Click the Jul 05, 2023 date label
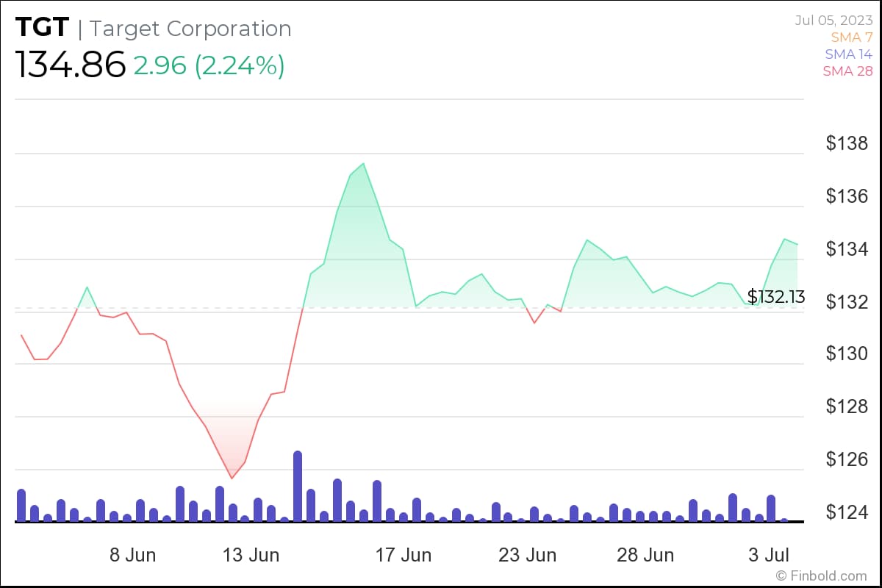This screenshot has width=882, height=588. click(x=833, y=20)
